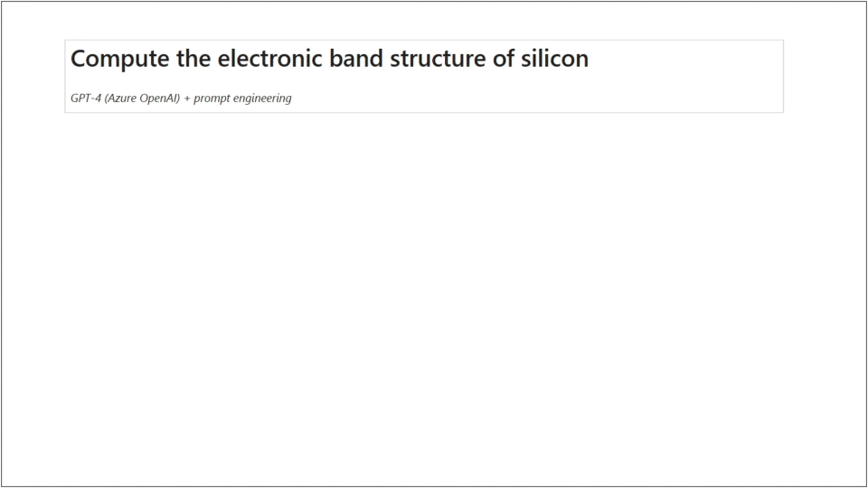
Task: Click the heading 'Compute the electronic band structure of silicon'
Action: coord(329,59)
